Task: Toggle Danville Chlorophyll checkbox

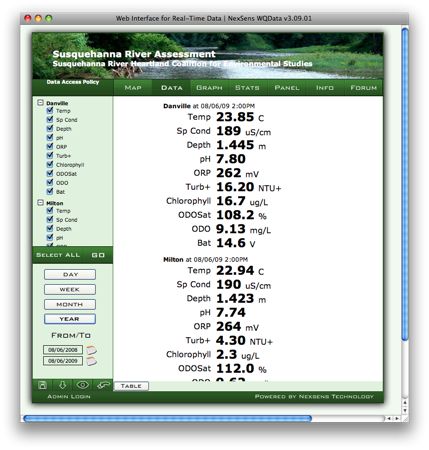Action: 50,164
